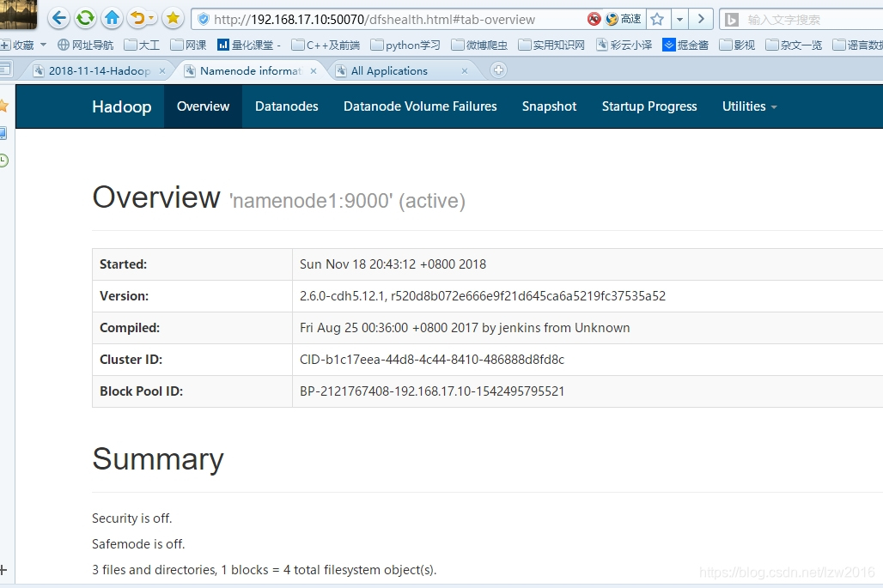Select the Overview navigation tab
Viewport: 883px width, 588px height.
point(204,106)
